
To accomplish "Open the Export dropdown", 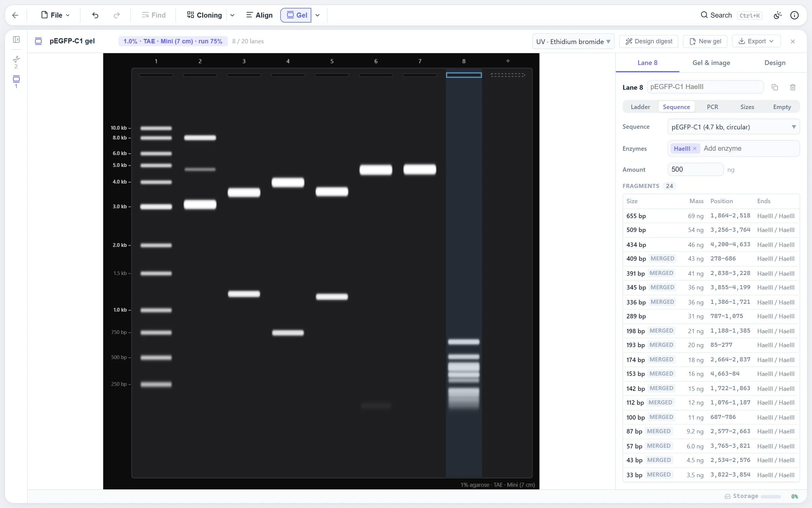I will point(756,41).
